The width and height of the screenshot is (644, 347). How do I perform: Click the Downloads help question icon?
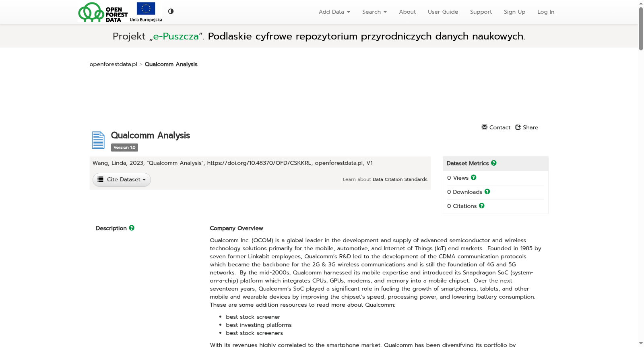click(487, 191)
